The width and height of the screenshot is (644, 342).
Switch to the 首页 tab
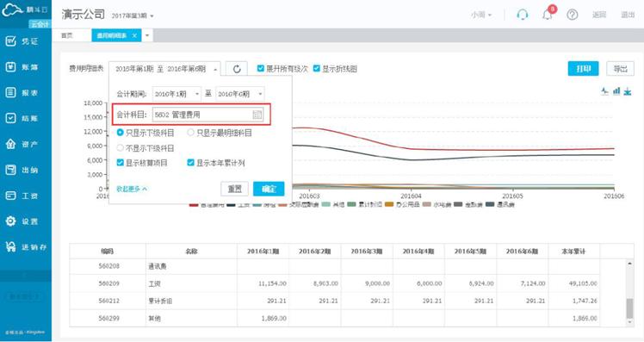[x=67, y=36]
